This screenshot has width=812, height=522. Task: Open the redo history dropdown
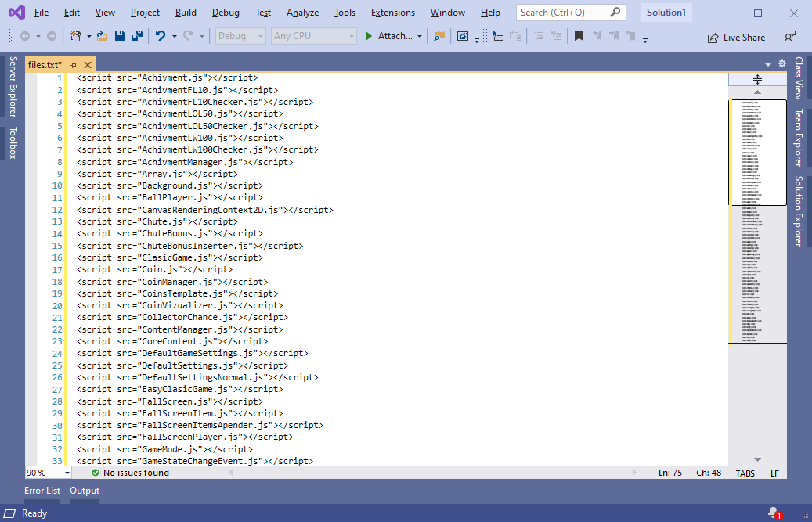click(x=201, y=37)
